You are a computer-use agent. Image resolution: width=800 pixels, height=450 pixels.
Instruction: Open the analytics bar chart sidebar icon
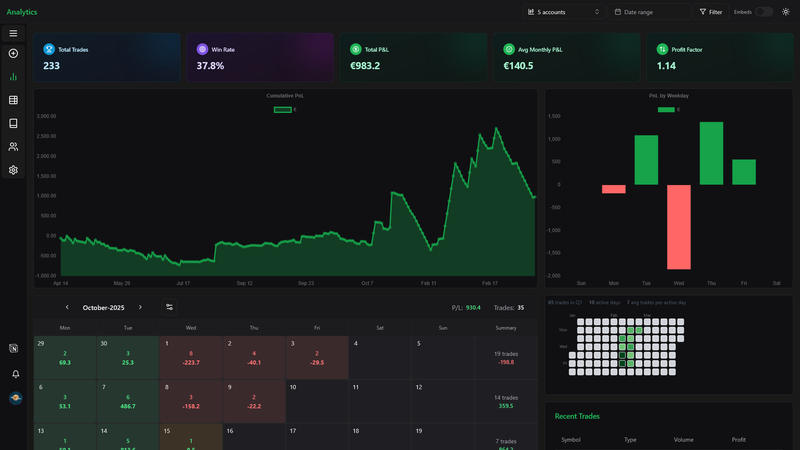click(13, 77)
